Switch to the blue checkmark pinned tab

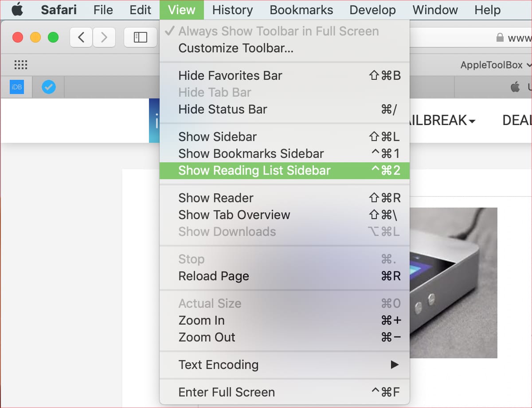(49, 87)
